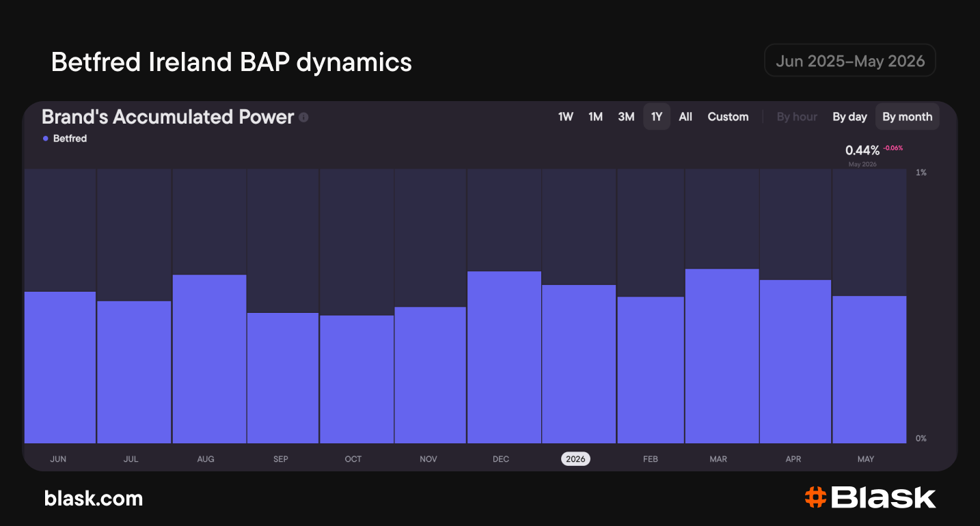Screen dimensions: 980x526
Task: Click the -0.06% change indicator
Action: point(893,148)
